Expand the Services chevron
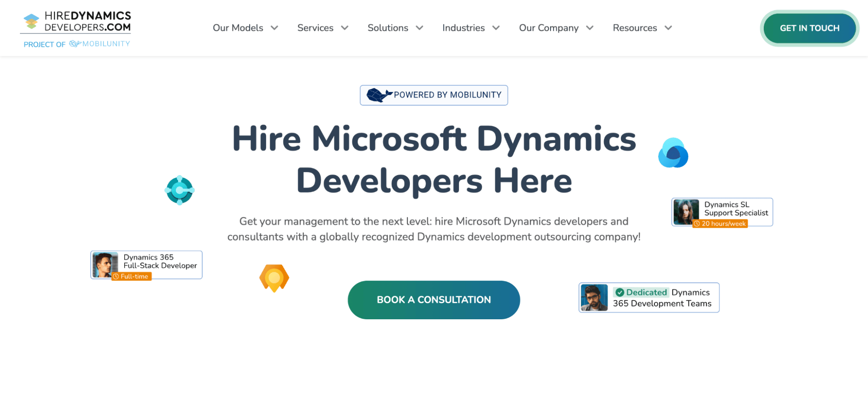This screenshot has width=868, height=394. click(345, 28)
